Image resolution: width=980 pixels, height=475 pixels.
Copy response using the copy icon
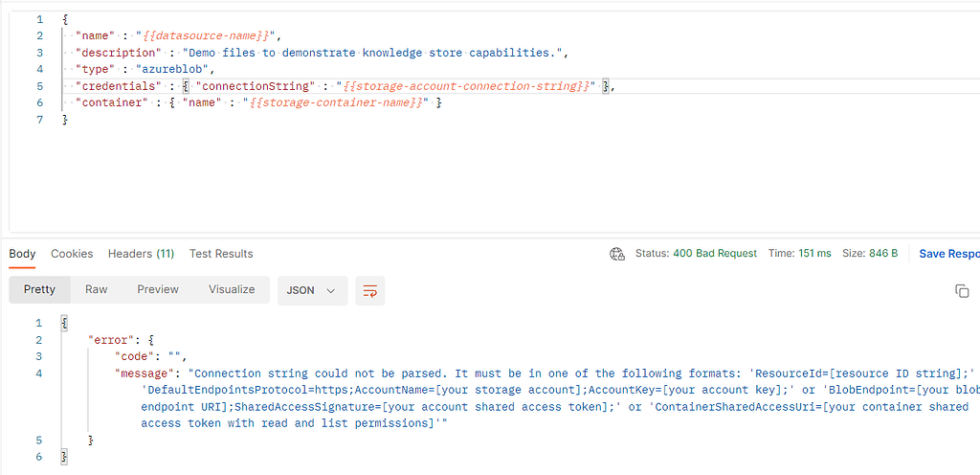(x=962, y=290)
